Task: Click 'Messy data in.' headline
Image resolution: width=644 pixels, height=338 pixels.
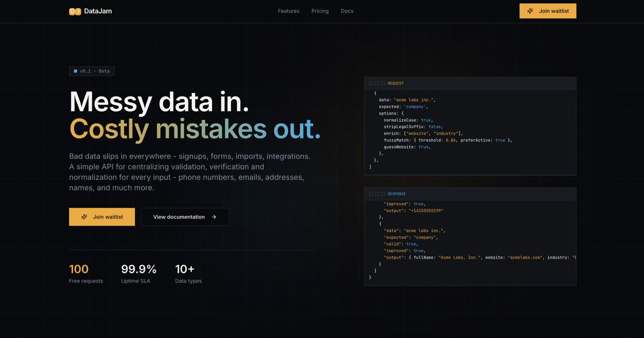Action: click(159, 102)
